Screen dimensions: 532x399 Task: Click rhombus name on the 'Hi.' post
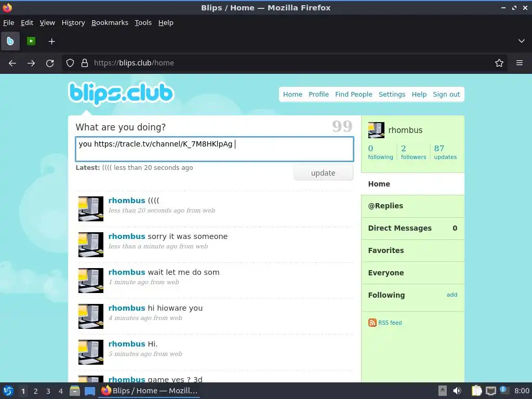point(127,344)
